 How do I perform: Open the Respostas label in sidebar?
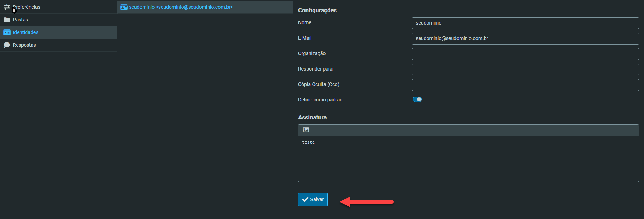[x=25, y=45]
